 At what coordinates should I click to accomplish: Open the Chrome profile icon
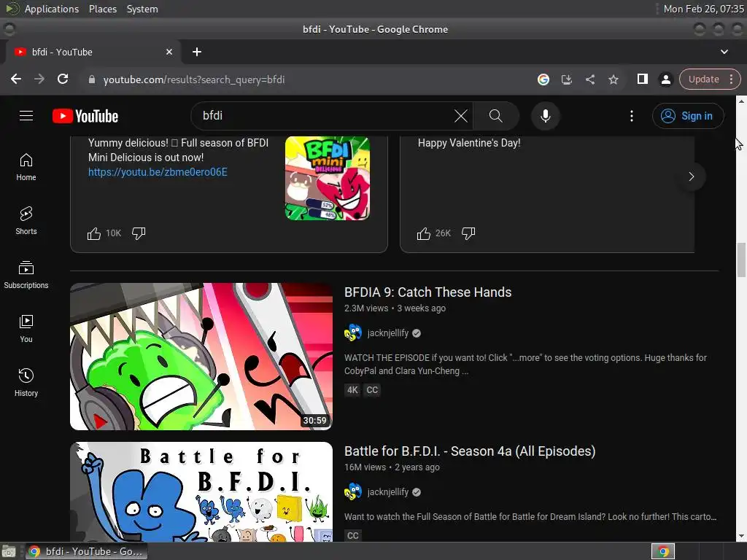point(665,79)
